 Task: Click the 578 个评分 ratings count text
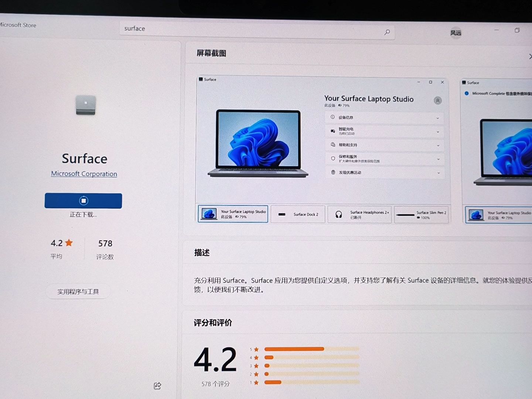[215, 384]
